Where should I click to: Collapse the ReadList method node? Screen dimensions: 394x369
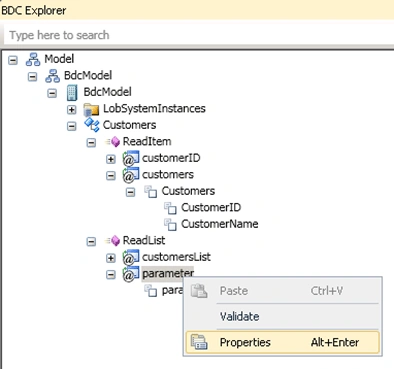91,241
